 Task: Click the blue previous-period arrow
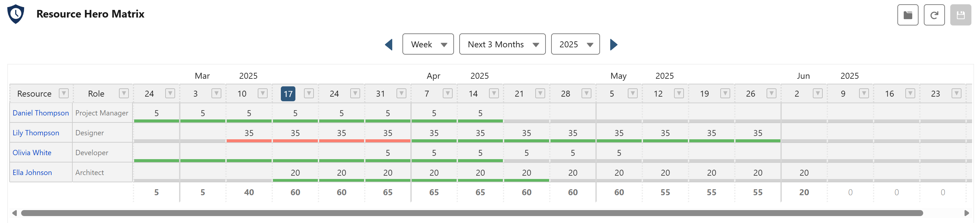pos(389,44)
